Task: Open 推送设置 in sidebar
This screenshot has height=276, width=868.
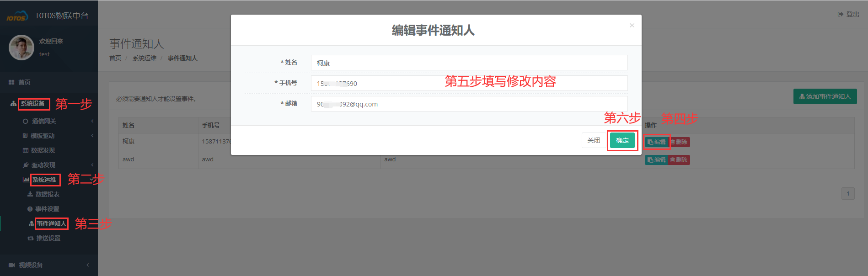Action: pos(48,238)
